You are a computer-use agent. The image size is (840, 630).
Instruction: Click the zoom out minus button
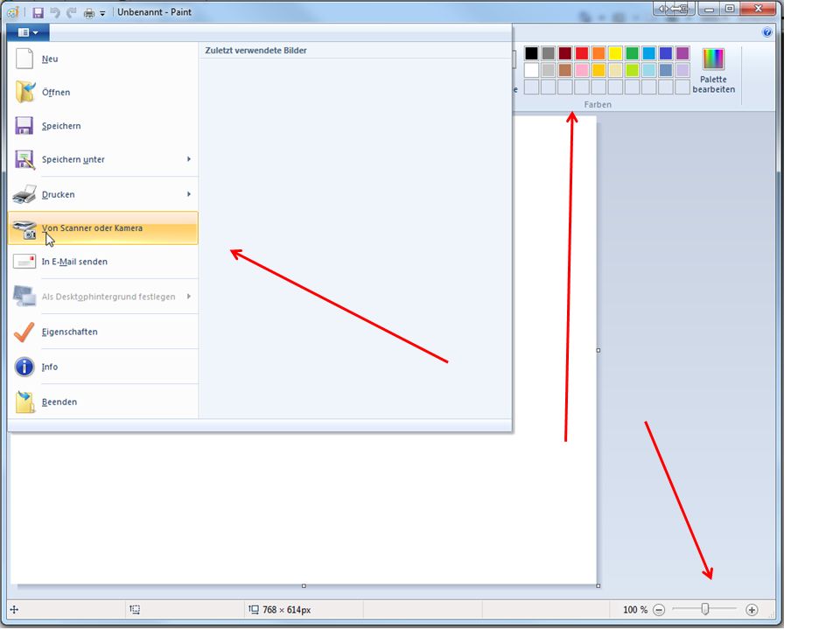[660, 610]
